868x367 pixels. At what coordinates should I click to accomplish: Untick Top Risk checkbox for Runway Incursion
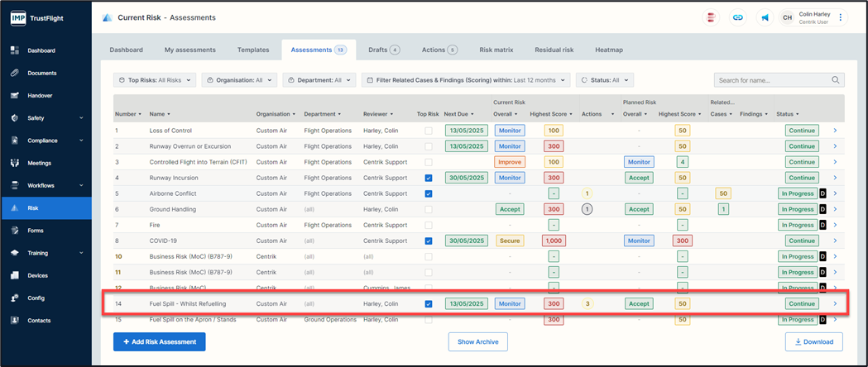(x=428, y=178)
